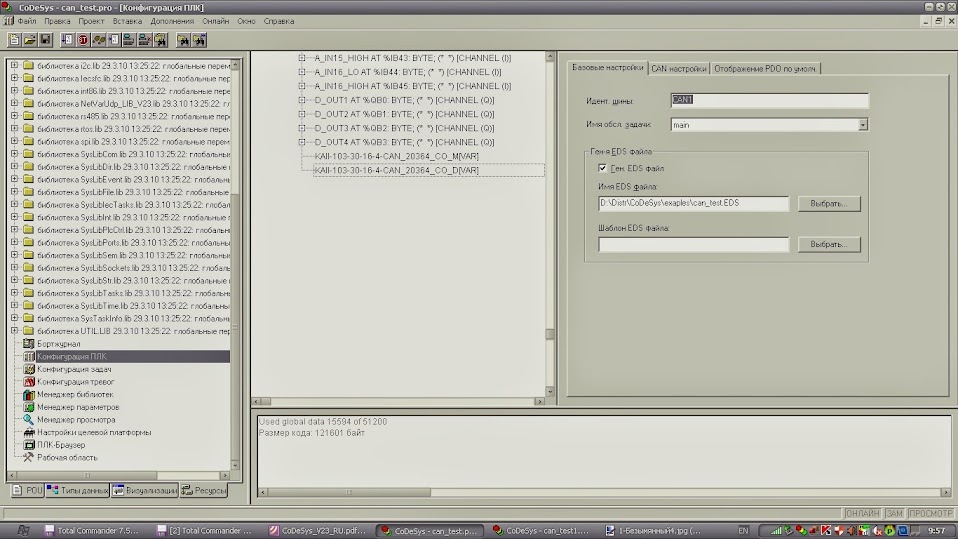Switch to CoDeSys - can_test1 taskbar window
This screenshot has height=539, width=958.
tap(541, 530)
